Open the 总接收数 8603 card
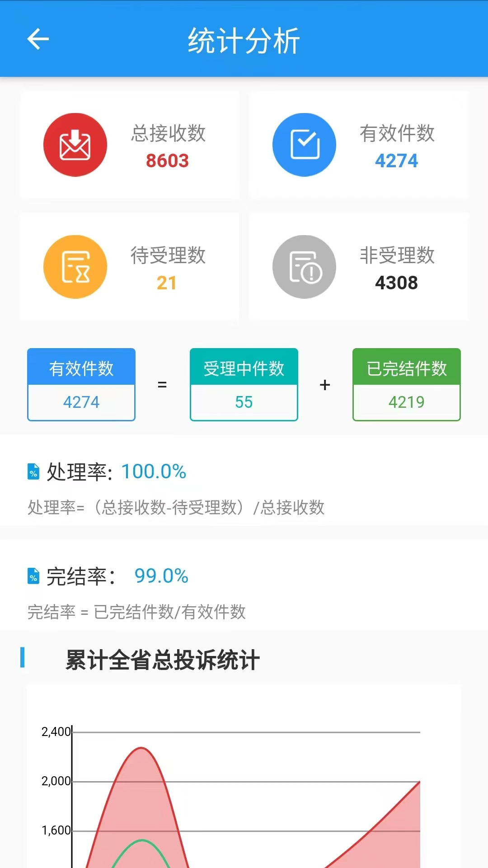The height and width of the screenshot is (868, 488). point(130,145)
